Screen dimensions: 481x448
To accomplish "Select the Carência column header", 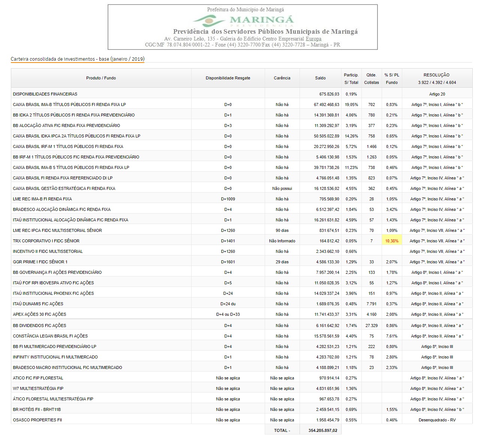I will tap(282, 78).
